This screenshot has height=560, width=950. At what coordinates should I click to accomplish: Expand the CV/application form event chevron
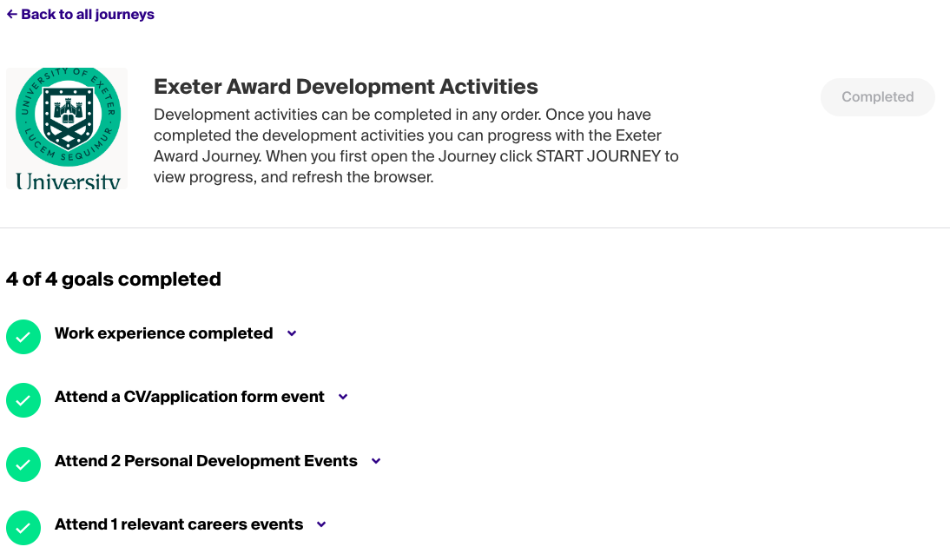[343, 397]
